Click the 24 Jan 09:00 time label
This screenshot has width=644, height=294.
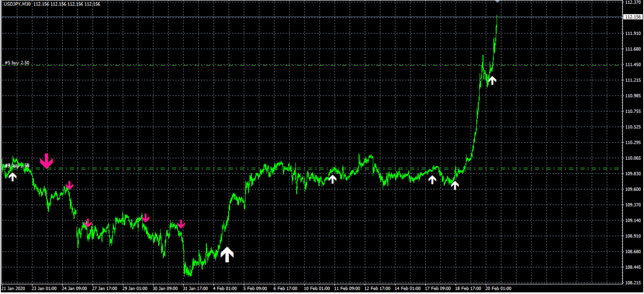click(x=74, y=288)
